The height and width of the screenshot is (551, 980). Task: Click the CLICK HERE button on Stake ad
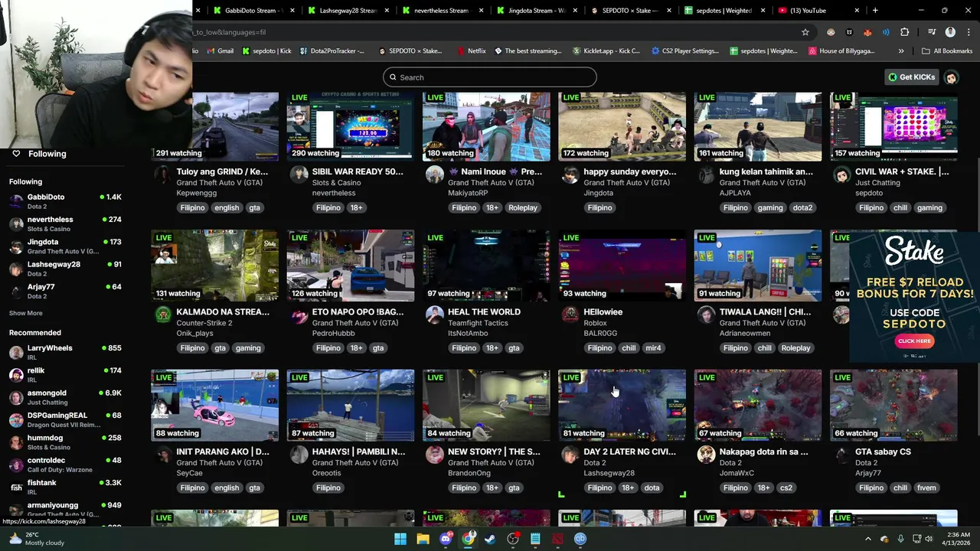pos(914,341)
